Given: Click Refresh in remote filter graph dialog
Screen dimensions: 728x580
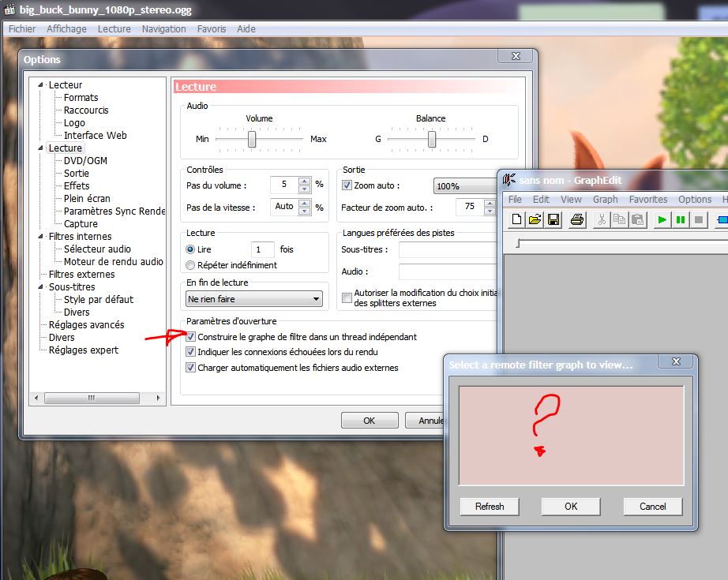Looking at the screenshot, I should [x=490, y=507].
